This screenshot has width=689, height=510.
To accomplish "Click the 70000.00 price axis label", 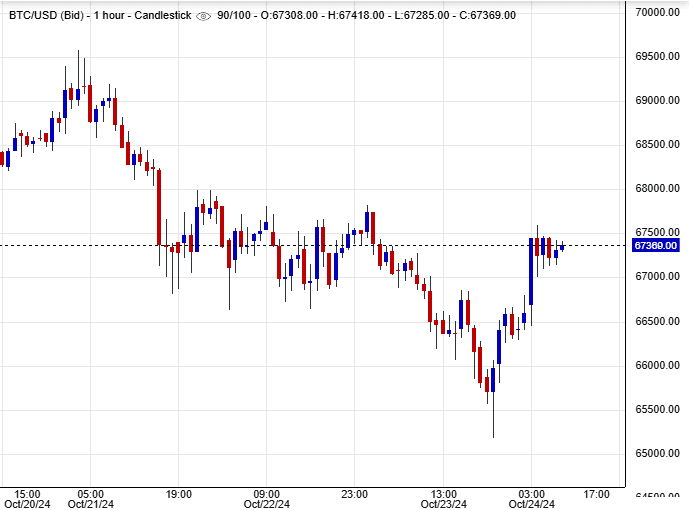I will pyautogui.click(x=656, y=12).
